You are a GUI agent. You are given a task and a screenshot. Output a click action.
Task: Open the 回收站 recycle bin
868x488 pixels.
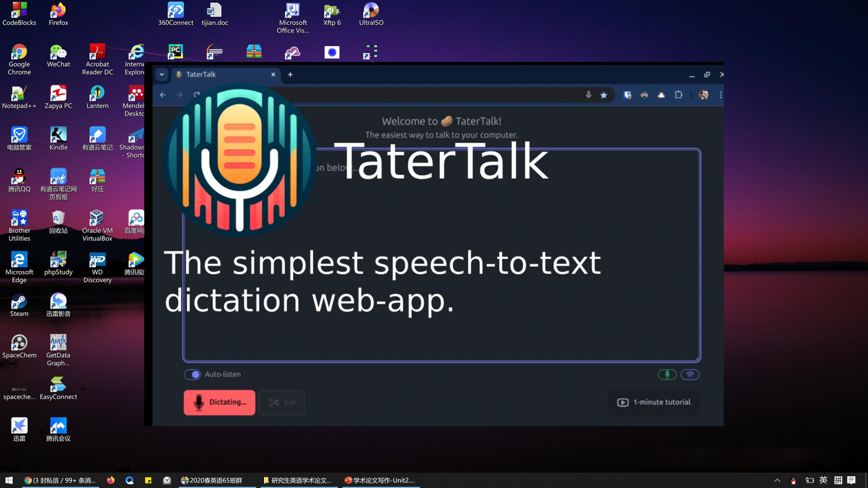pos(58,222)
